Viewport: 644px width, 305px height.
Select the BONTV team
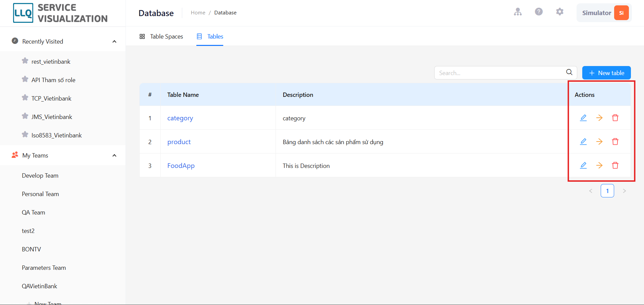point(31,249)
